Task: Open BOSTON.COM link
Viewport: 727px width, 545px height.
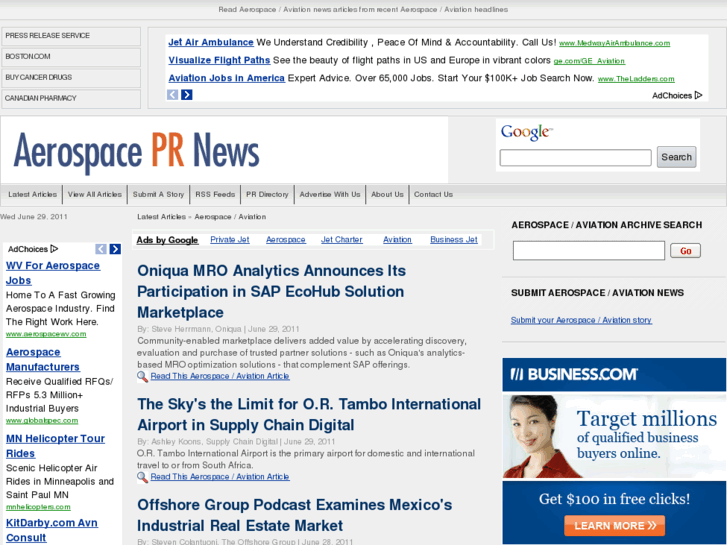Action: point(71,57)
